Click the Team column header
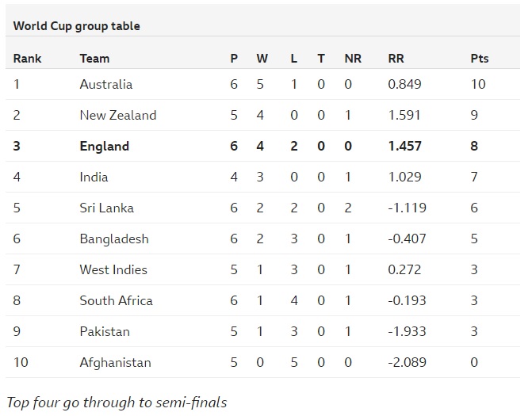The height and width of the screenshot is (416, 532). pyautogui.click(x=94, y=58)
